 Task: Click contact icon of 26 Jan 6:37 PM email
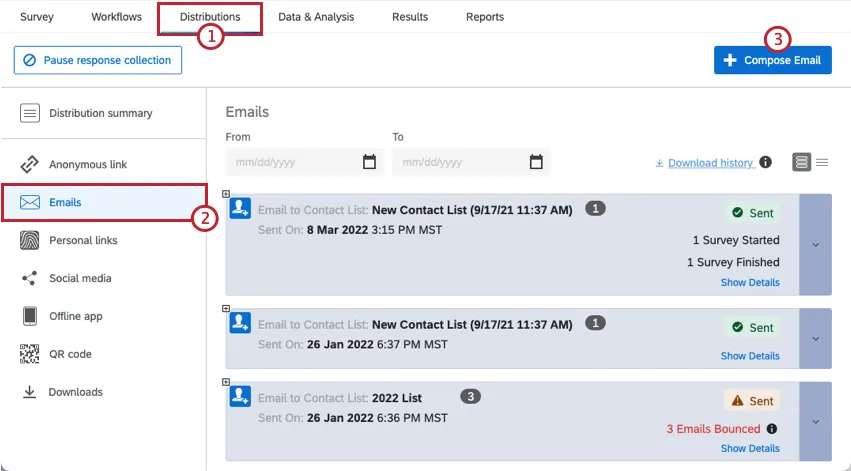point(240,323)
